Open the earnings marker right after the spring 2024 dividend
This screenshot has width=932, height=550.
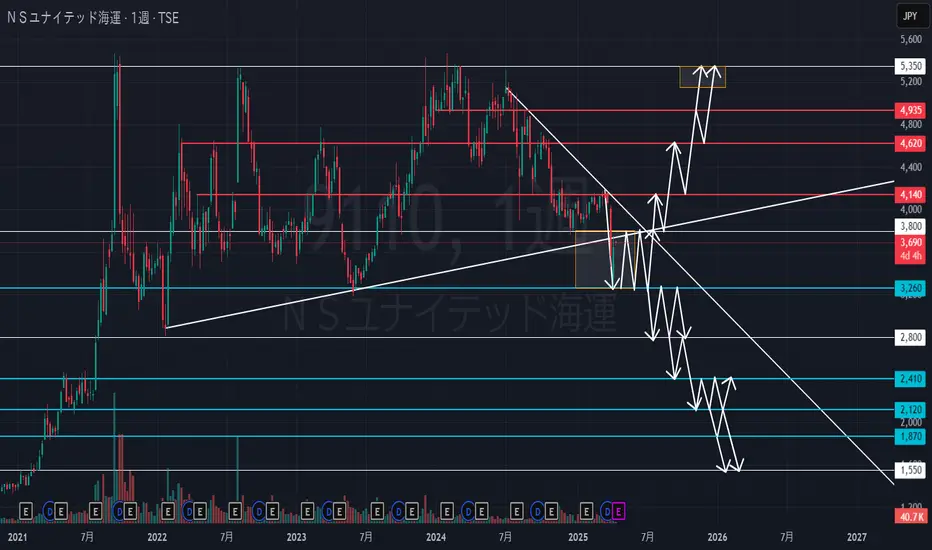pyautogui.click(x=481, y=511)
